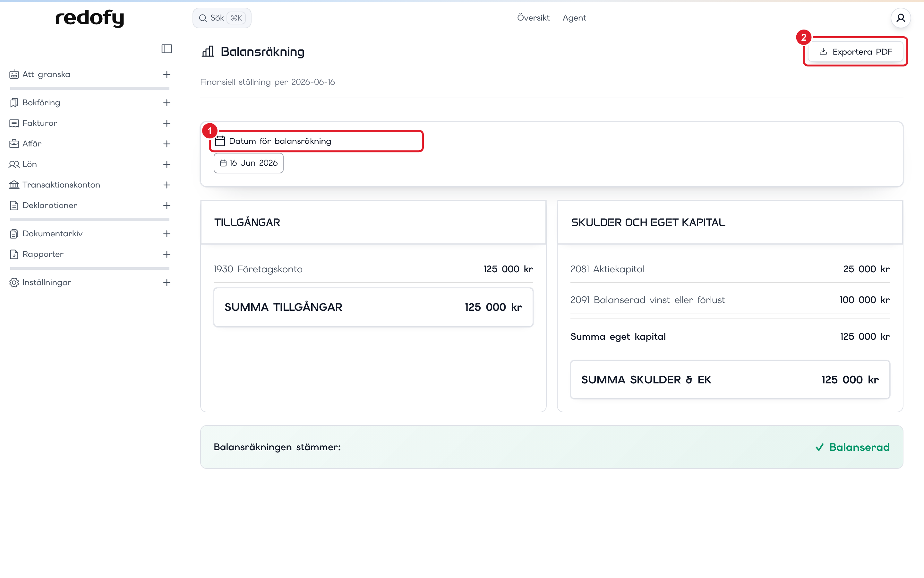This screenshot has width=924, height=578.
Task: Open Att granska in sidebar
Action: [46, 74]
